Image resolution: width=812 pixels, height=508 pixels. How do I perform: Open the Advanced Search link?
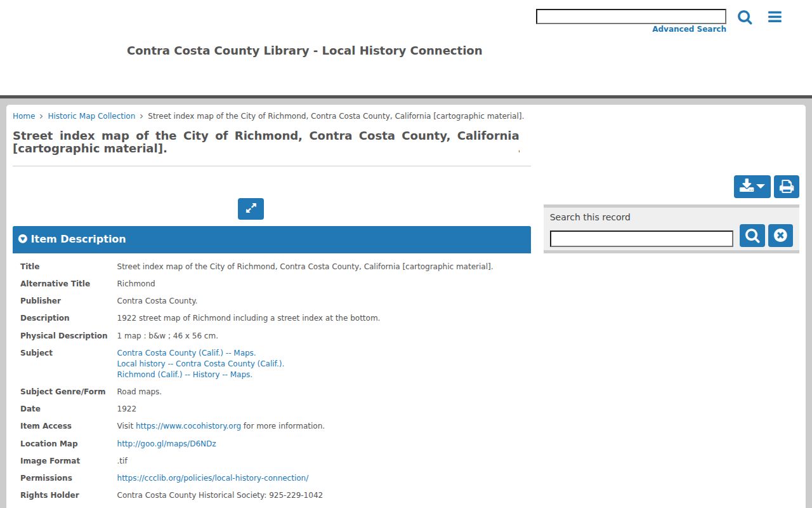click(689, 29)
